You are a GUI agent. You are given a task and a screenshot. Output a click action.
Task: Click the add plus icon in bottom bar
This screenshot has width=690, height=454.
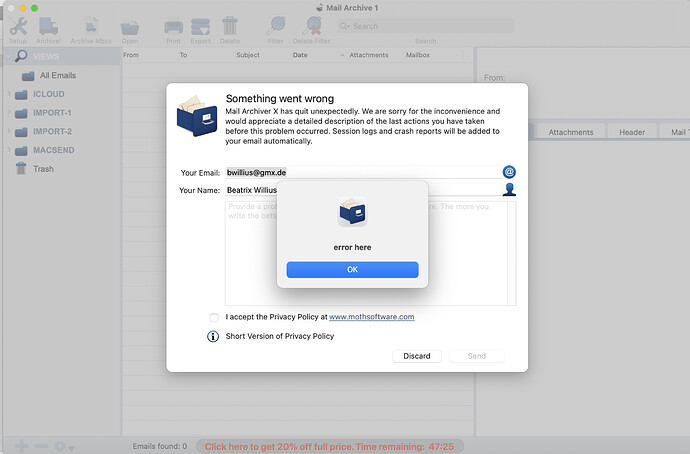(x=21, y=446)
